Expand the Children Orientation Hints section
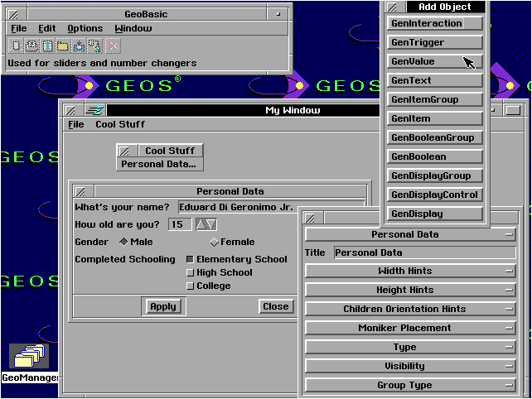 [410, 309]
